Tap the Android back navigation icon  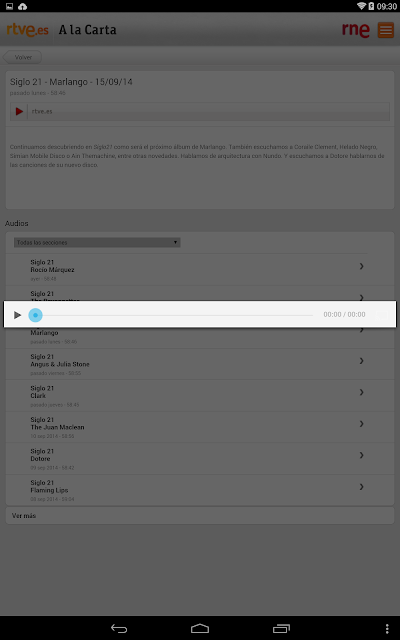coord(119,629)
